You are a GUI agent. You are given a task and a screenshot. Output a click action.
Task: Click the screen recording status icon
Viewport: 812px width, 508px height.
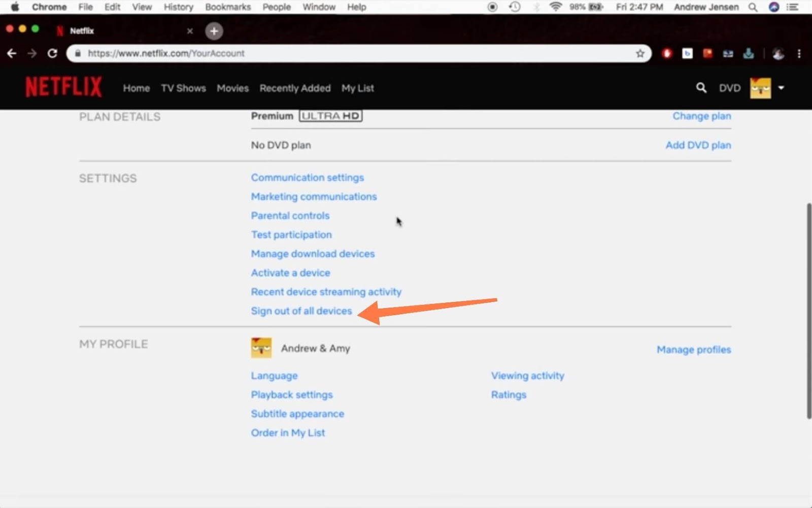pos(492,7)
